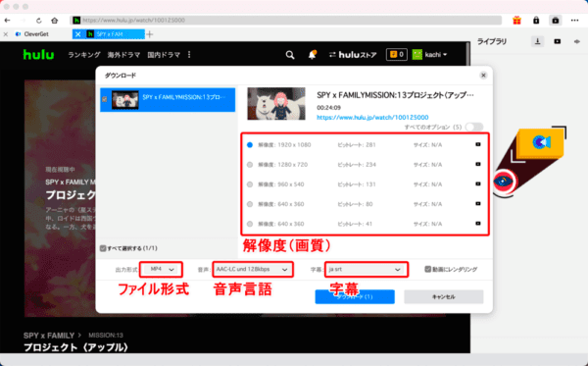588x366 pixels.
Task: Open the three-dots more menu top right
Action: pyautogui.click(x=575, y=21)
